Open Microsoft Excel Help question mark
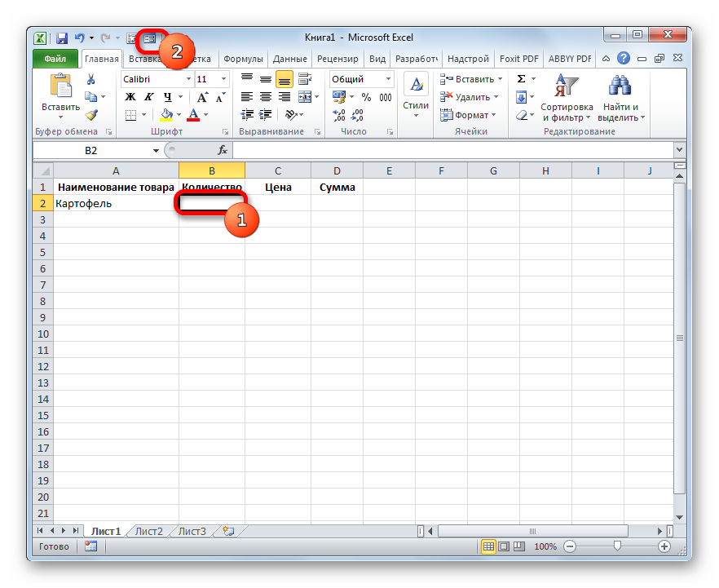 point(624,59)
